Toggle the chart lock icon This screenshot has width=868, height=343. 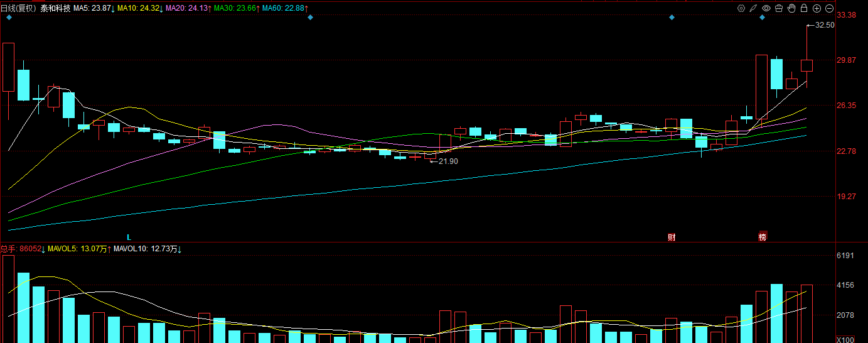click(x=804, y=8)
